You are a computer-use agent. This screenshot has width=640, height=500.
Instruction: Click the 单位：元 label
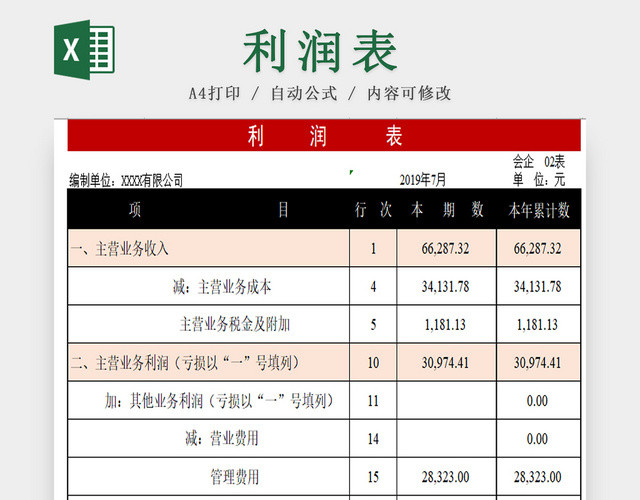pyautogui.click(x=539, y=179)
